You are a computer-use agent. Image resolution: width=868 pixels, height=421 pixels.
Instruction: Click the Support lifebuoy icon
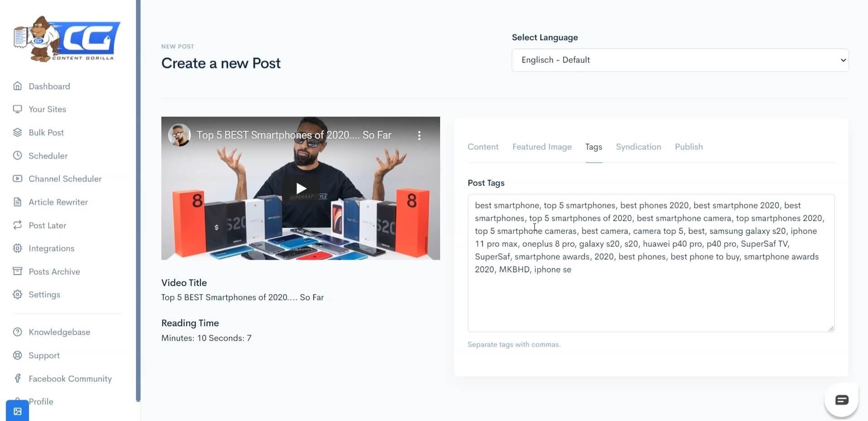tap(17, 355)
